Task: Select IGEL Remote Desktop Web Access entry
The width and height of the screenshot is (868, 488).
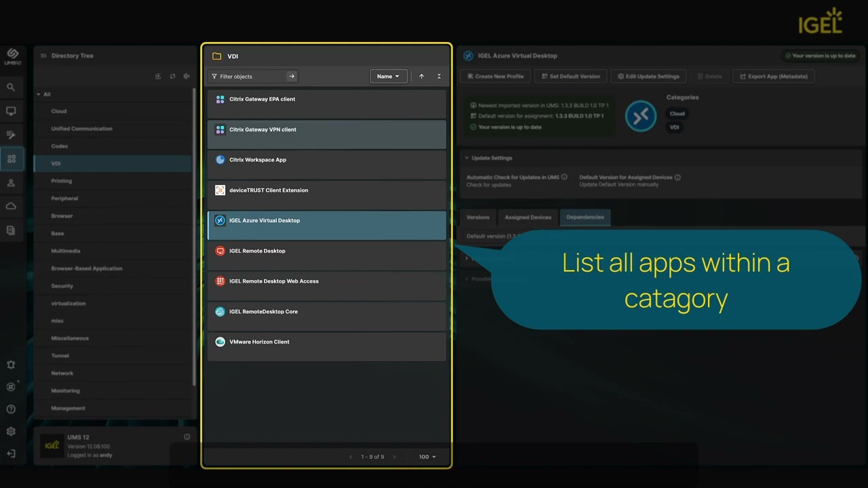Action: click(x=327, y=286)
